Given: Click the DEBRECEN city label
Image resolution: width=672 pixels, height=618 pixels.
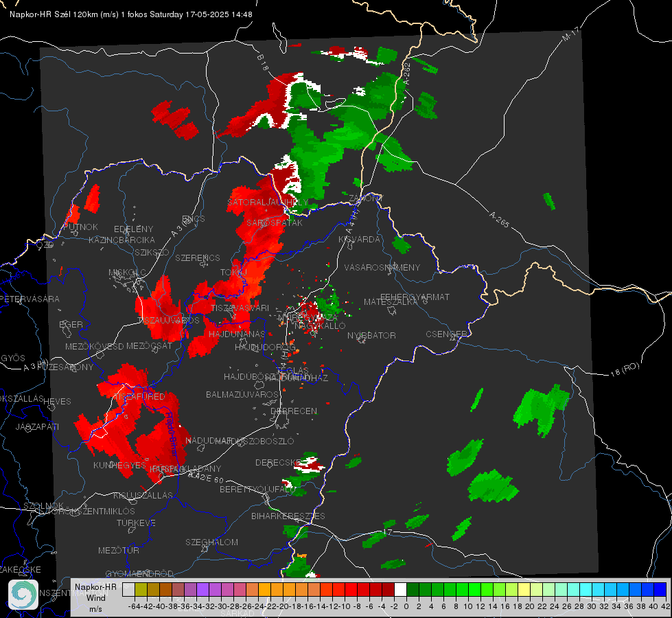Looking at the screenshot, I should click(x=294, y=411).
